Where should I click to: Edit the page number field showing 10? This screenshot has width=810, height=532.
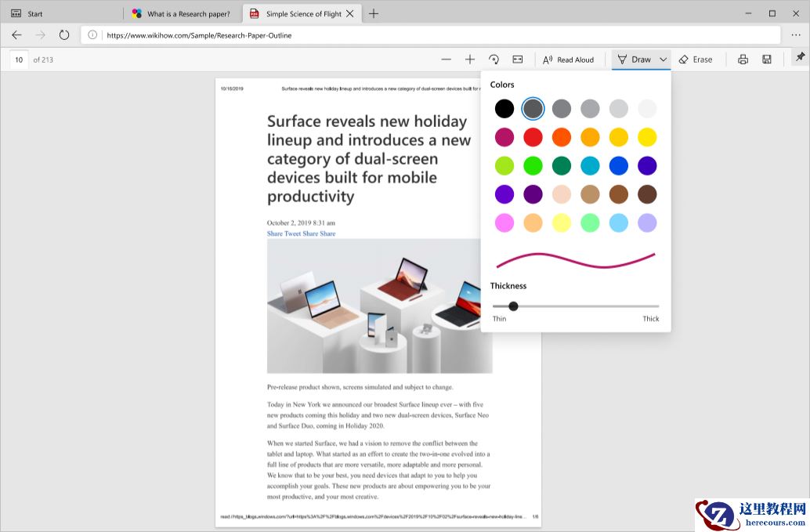tap(19, 60)
